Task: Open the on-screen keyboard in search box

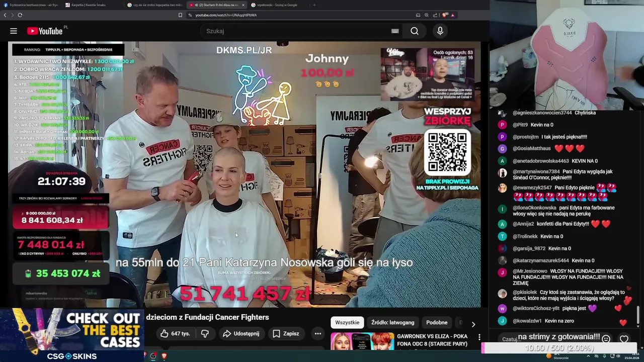Action: 395,31
